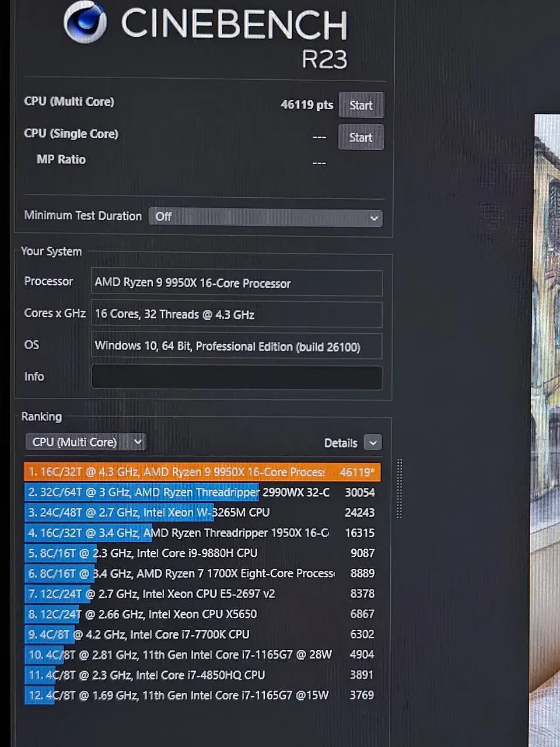Select ranking row 7 Xeon E5-2697 v2
This screenshot has width=560, height=747.
pos(202,594)
